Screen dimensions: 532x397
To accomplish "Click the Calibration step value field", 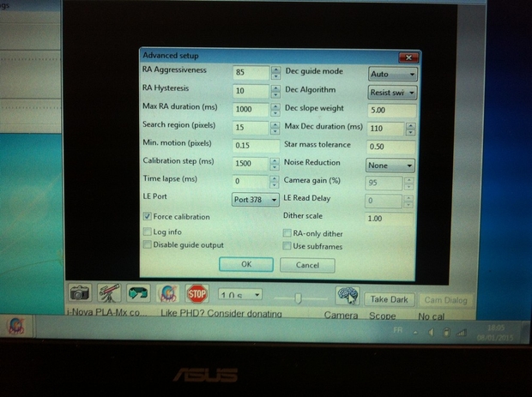I will click(250, 164).
